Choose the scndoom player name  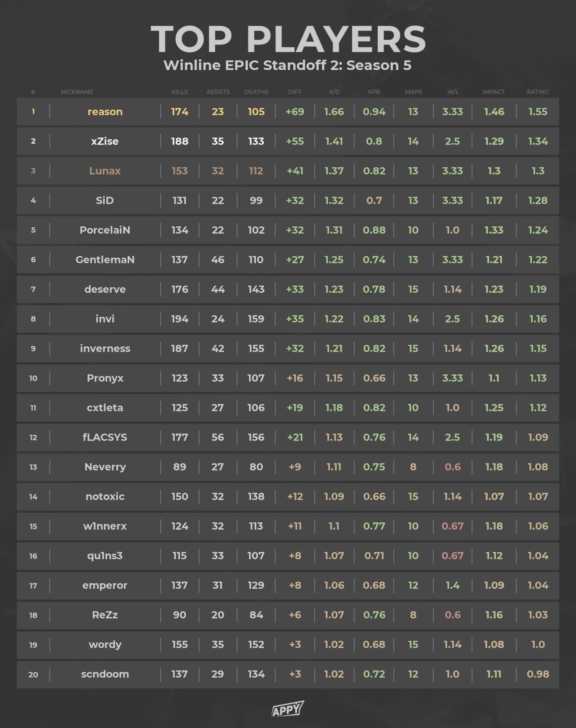coord(105,674)
